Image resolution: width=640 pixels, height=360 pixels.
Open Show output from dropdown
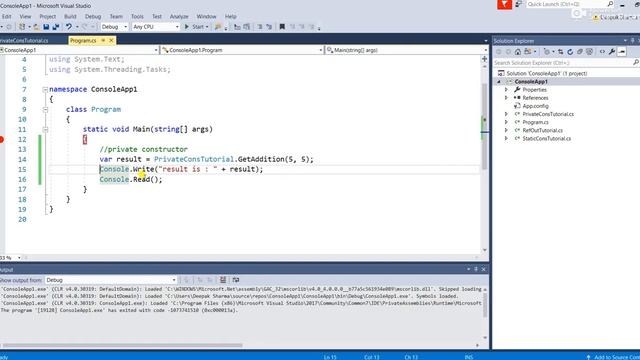tap(111, 280)
